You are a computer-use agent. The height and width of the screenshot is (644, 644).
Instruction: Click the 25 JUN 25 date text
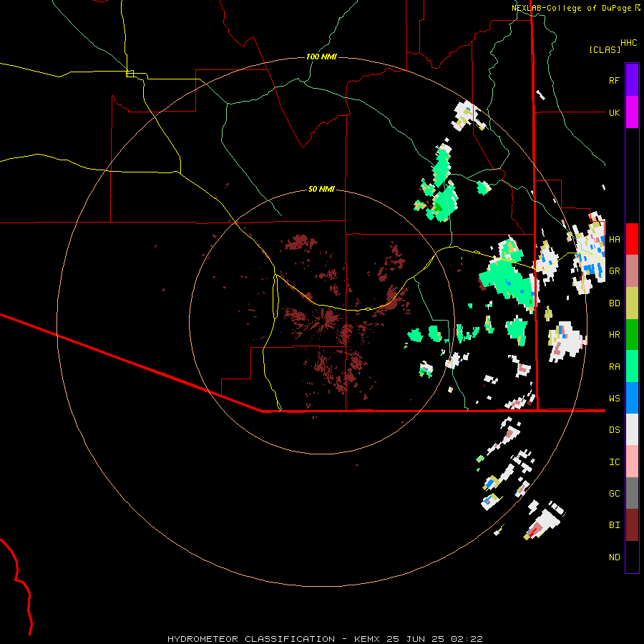pyautogui.click(x=415, y=639)
